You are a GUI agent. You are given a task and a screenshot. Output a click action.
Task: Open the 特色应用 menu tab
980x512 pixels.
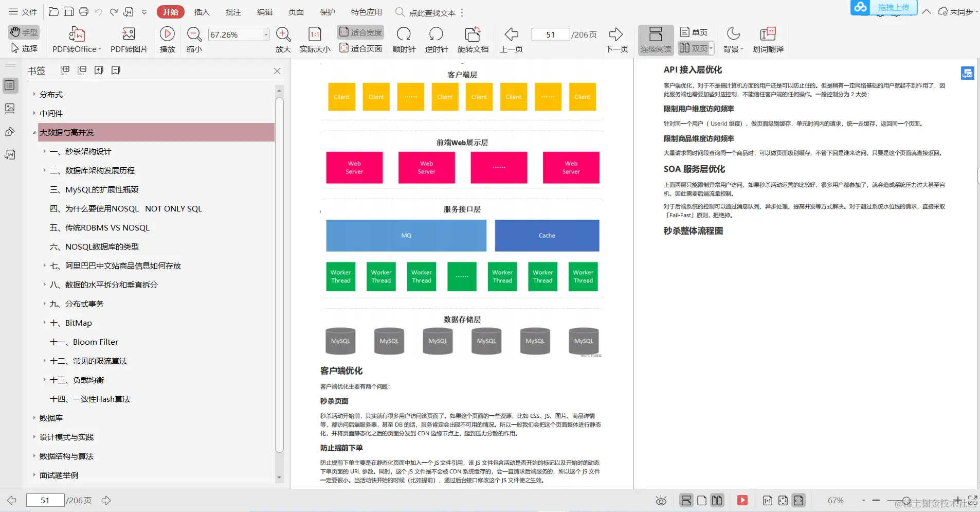[366, 12]
